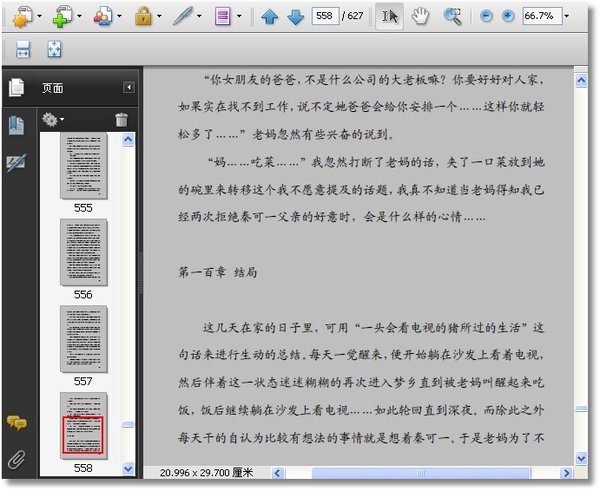The height and width of the screenshot is (491, 600).
Task: Delete selected page with trash icon
Action: [x=121, y=120]
